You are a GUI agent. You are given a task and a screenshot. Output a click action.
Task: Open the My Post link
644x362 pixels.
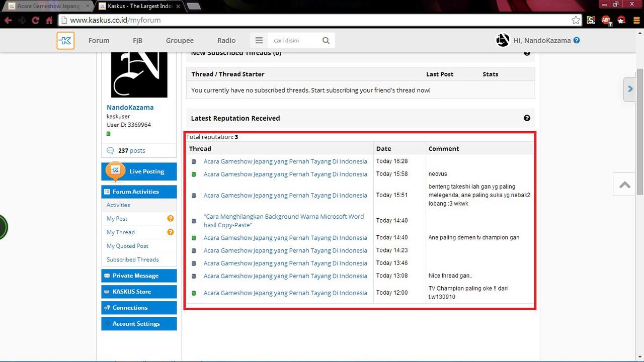(117, 218)
